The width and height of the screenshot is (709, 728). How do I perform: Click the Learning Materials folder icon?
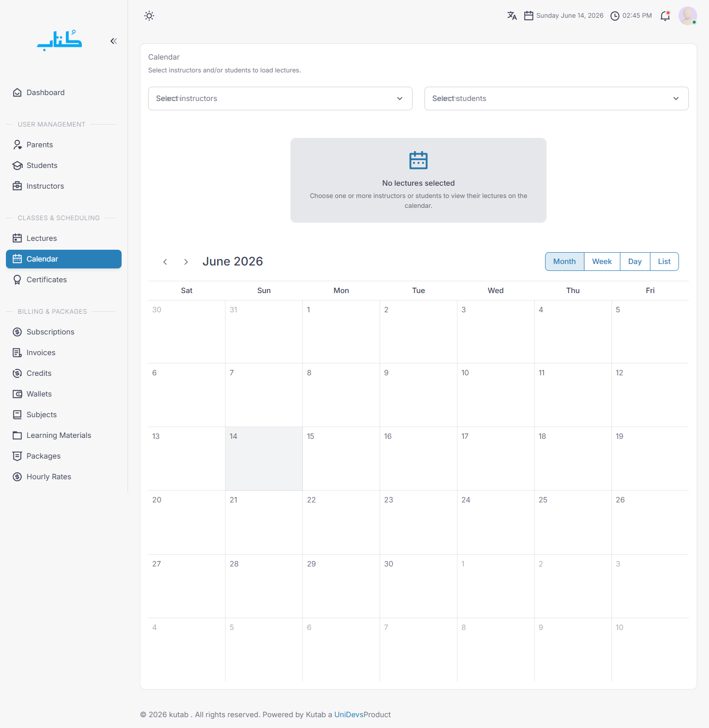[x=17, y=435]
